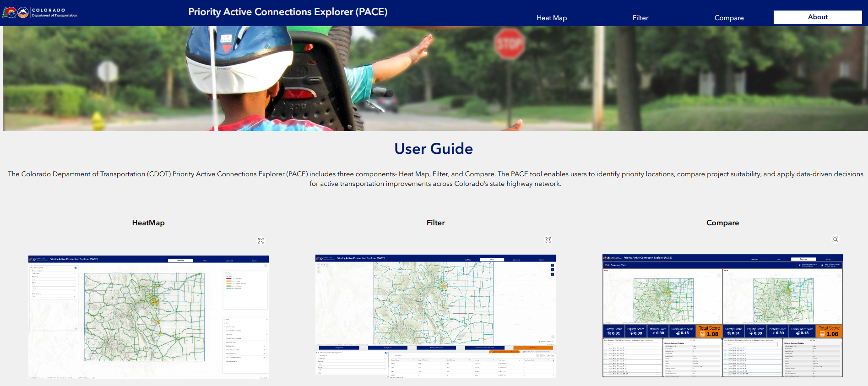This screenshot has width=868, height=386.
Task: Click the Priority Active Connections Explorer title
Action: point(288,12)
